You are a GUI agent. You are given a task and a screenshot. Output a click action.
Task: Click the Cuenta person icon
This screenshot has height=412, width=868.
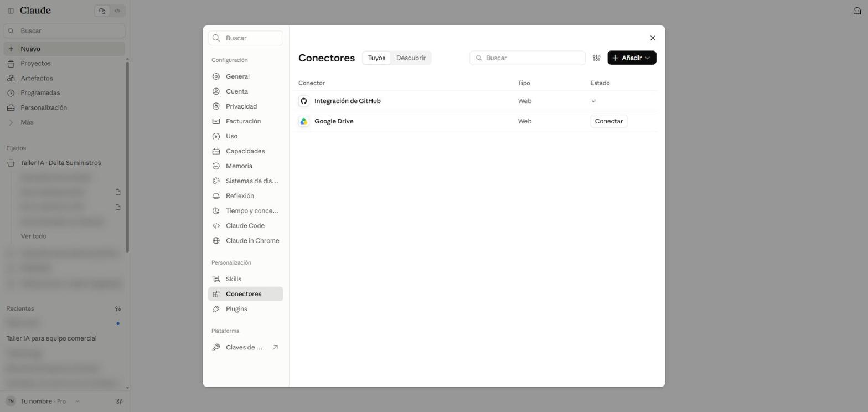click(x=216, y=91)
